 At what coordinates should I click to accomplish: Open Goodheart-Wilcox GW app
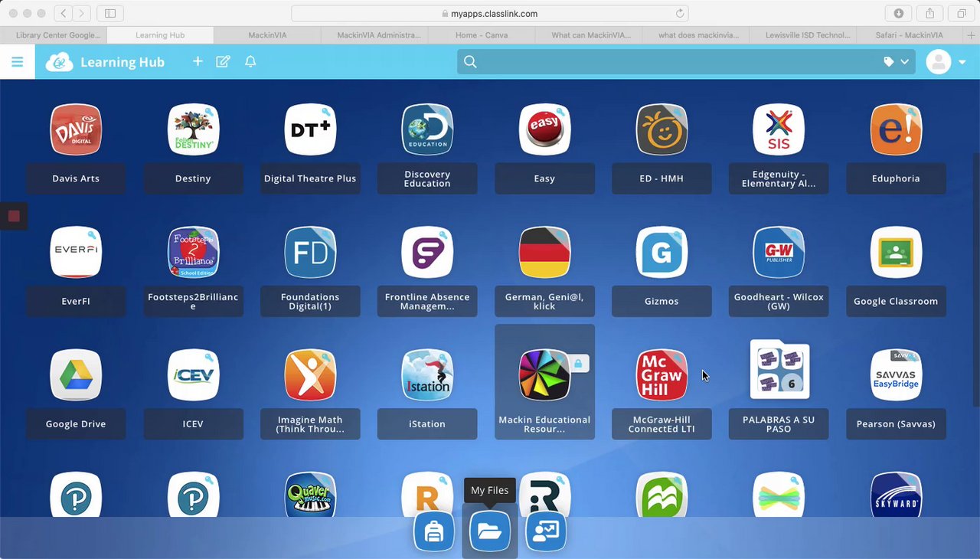pos(779,252)
